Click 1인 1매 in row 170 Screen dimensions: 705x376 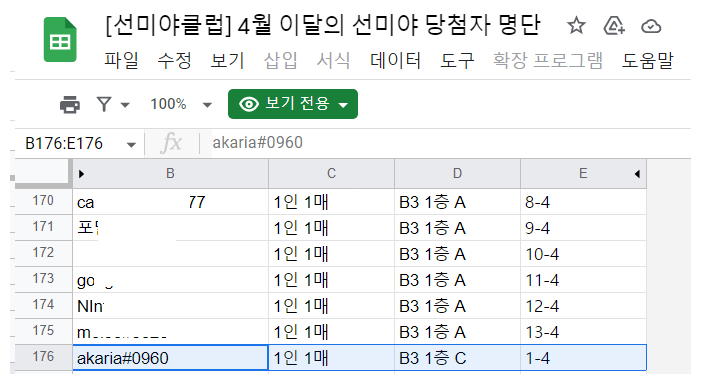(331, 201)
